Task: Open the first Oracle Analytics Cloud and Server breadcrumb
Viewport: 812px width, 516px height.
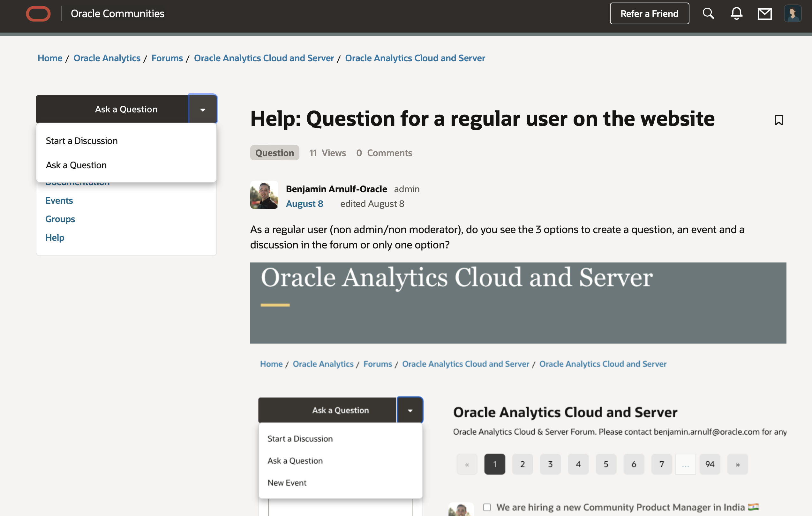Action: pyautogui.click(x=264, y=58)
